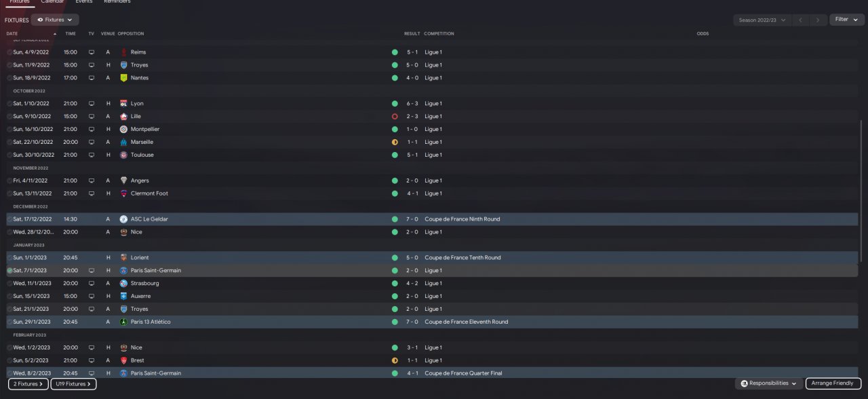
Task: Click the Paris 13 Atlético club badge
Action: click(x=123, y=322)
